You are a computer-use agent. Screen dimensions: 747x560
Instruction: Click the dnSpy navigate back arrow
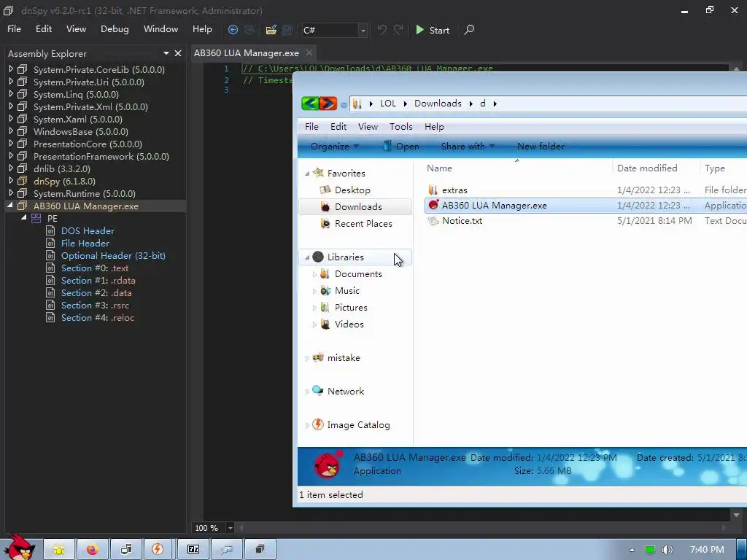[233, 30]
